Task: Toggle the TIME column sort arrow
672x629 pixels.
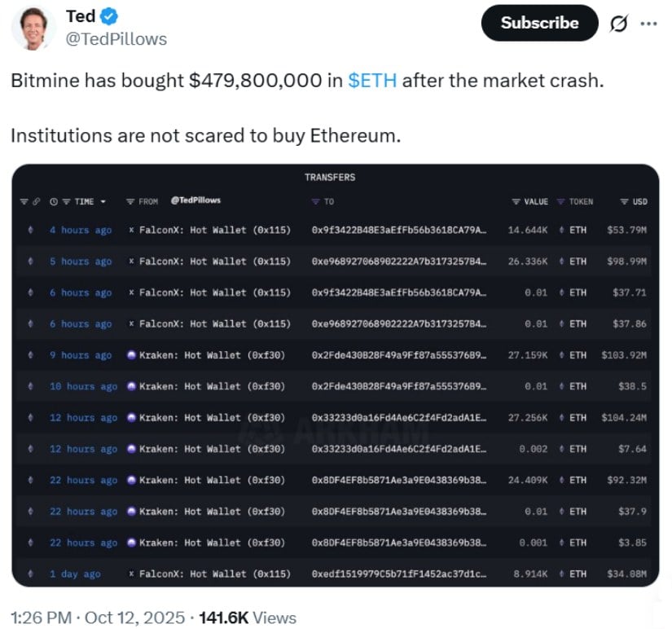Action: 103,201
